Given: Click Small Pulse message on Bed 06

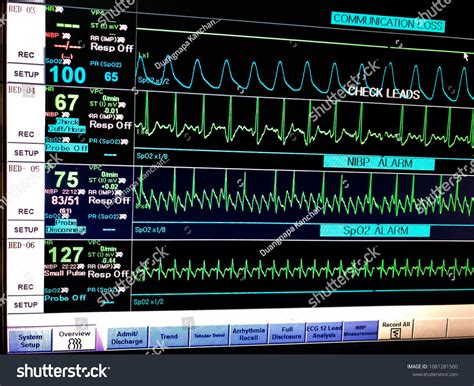Looking at the screenshot, I should 65,273.
